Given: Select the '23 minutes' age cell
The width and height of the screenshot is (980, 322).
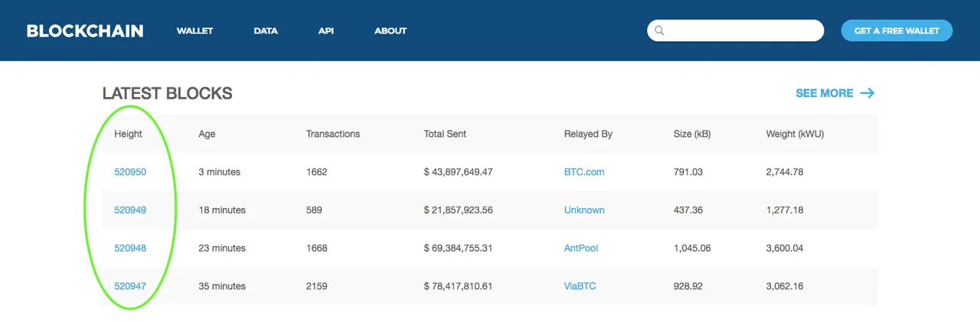Looking at the screenshot, I should click(x=222, y=249).
